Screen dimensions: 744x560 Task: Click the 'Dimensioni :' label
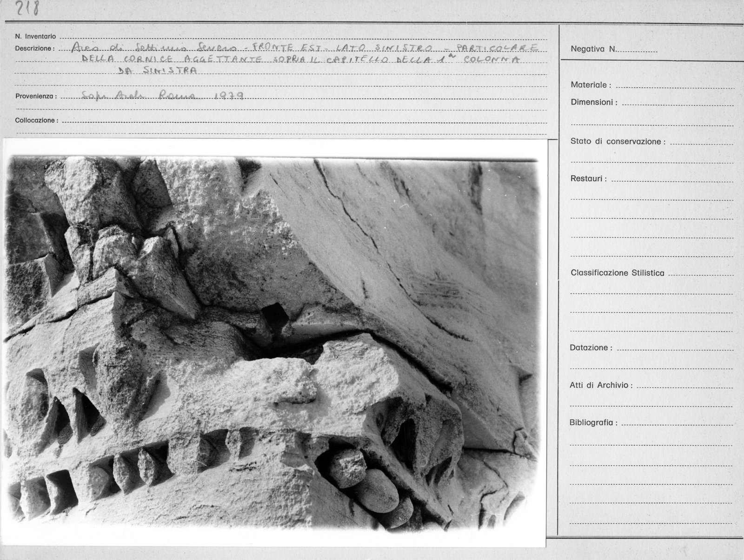594,102
